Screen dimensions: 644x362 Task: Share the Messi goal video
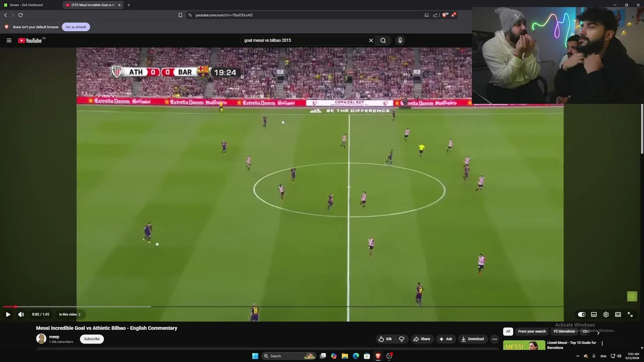pyautogui.click(x=422, y=339)
